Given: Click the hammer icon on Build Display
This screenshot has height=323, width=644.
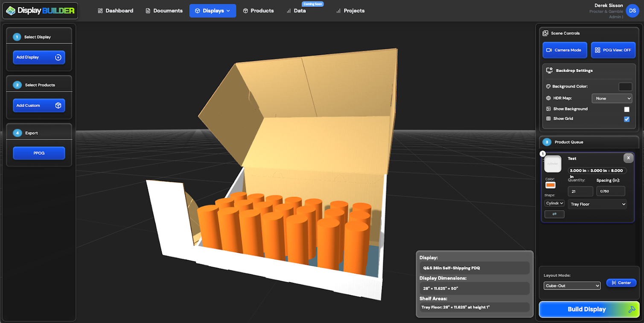Looking at the screenshot, I should (x=632, y=309).
